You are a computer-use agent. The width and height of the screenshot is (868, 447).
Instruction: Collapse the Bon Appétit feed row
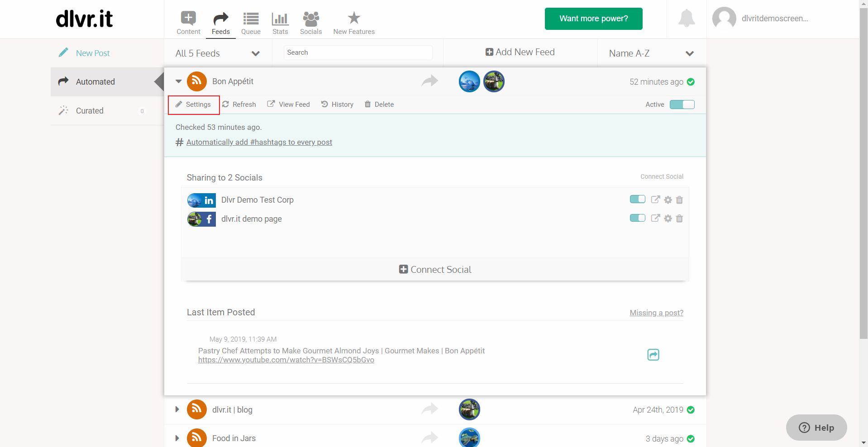click(x=179, y=81)
